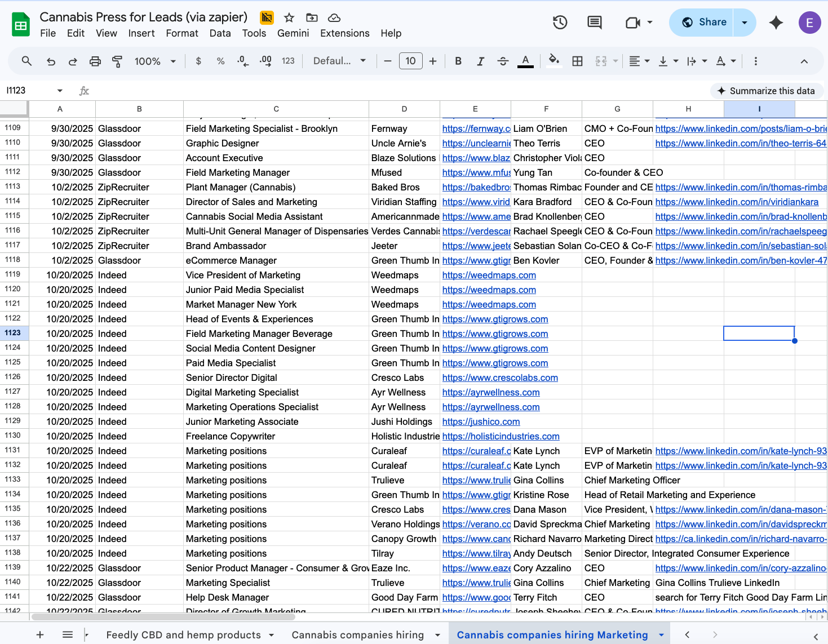The height and width of the screenshot is (644, 828).
Task: Increase font size with plus button
Action: pyautogui.click(x=433, y=61)
